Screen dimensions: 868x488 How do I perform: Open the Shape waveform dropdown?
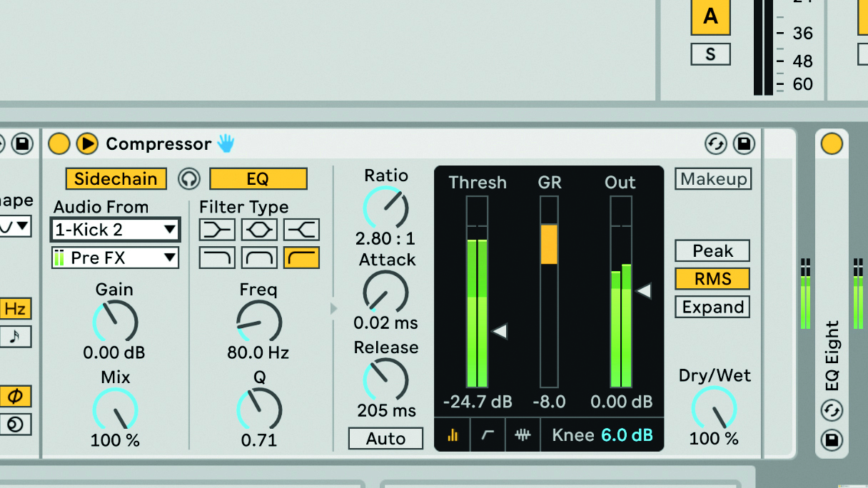[x=15, y=227]
